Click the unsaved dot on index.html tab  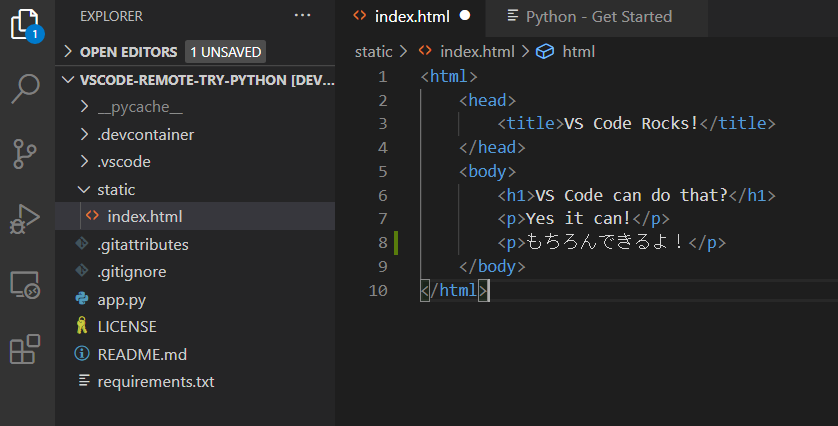(465, 16)
